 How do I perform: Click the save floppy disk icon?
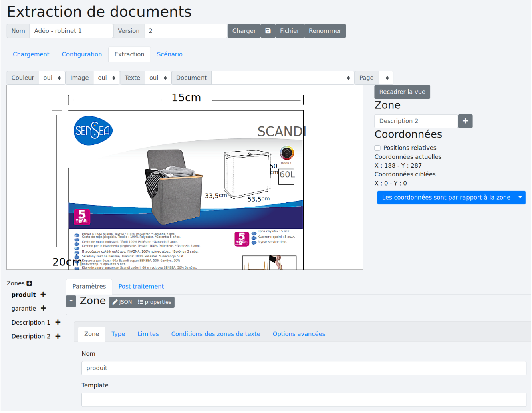[268, 31]
